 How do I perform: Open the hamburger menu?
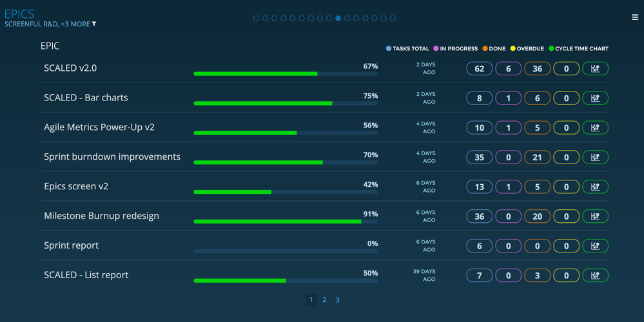point(635,17)
